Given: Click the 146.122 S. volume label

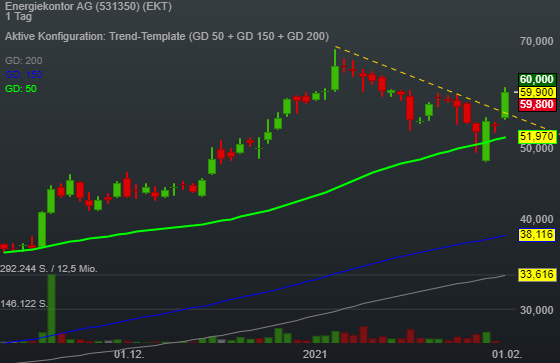Looking at the screenshot, I should pyautogui.click(x=24, y=304).
